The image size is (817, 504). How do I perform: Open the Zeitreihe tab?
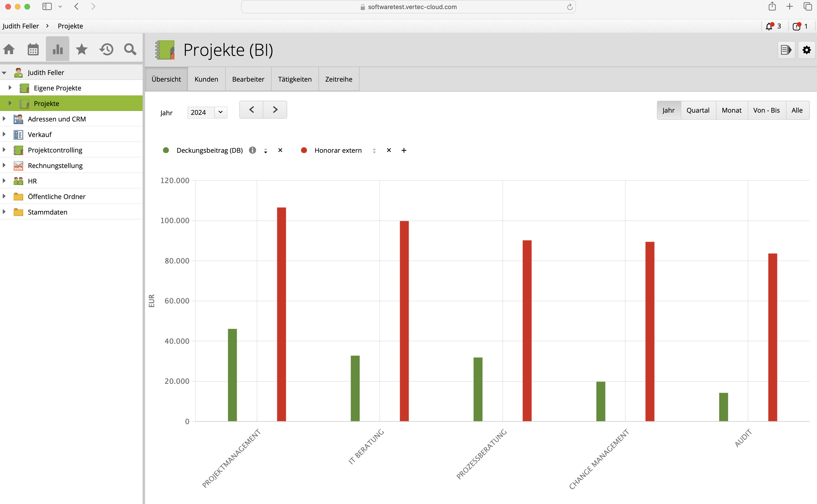(339, 79)
